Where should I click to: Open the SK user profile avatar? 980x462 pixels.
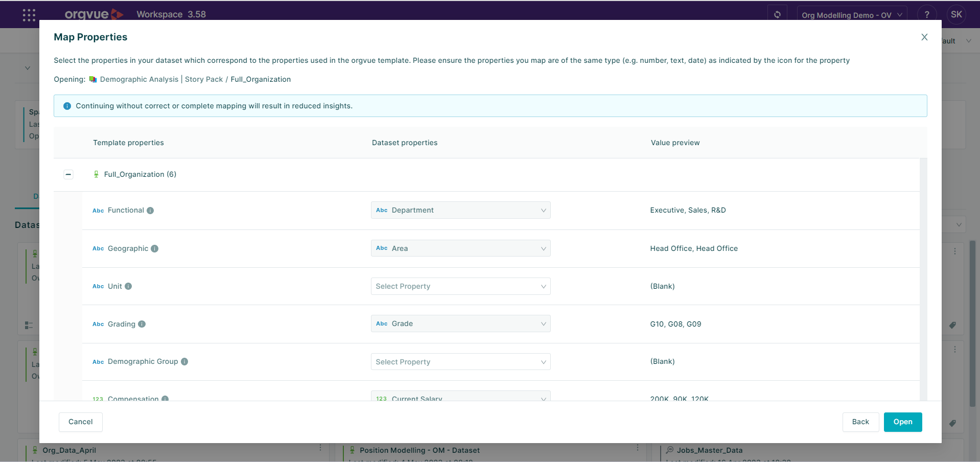(x=956, y=14)
